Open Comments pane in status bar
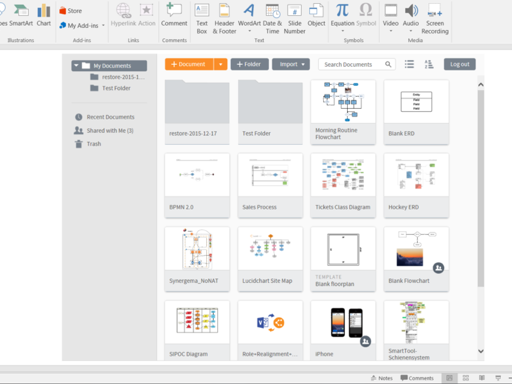 417,378
